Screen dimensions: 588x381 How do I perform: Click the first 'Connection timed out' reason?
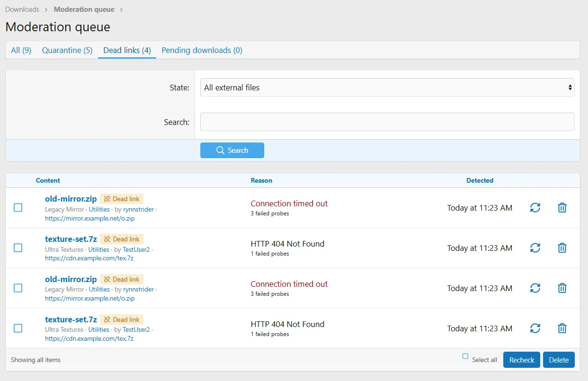click(x=289, y=204)
